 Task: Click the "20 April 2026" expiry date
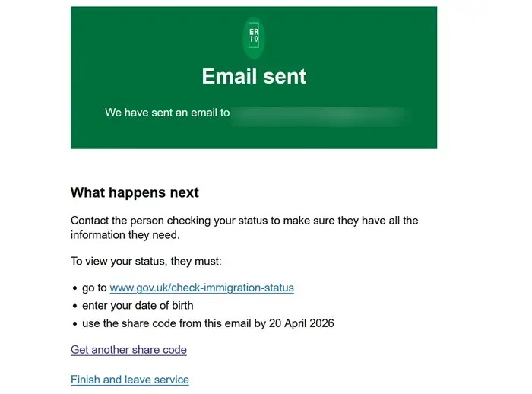coord(303,323)
